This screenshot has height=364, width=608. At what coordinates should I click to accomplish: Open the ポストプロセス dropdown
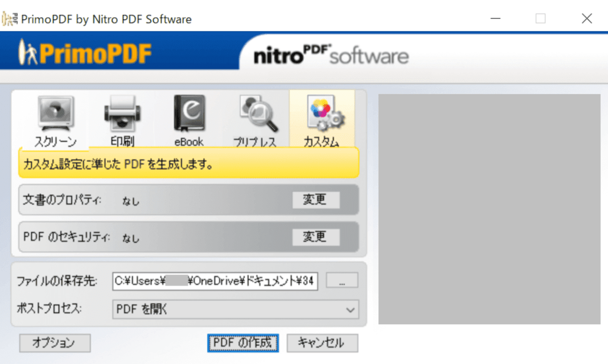pyautogui.click(x=235, y=309)
